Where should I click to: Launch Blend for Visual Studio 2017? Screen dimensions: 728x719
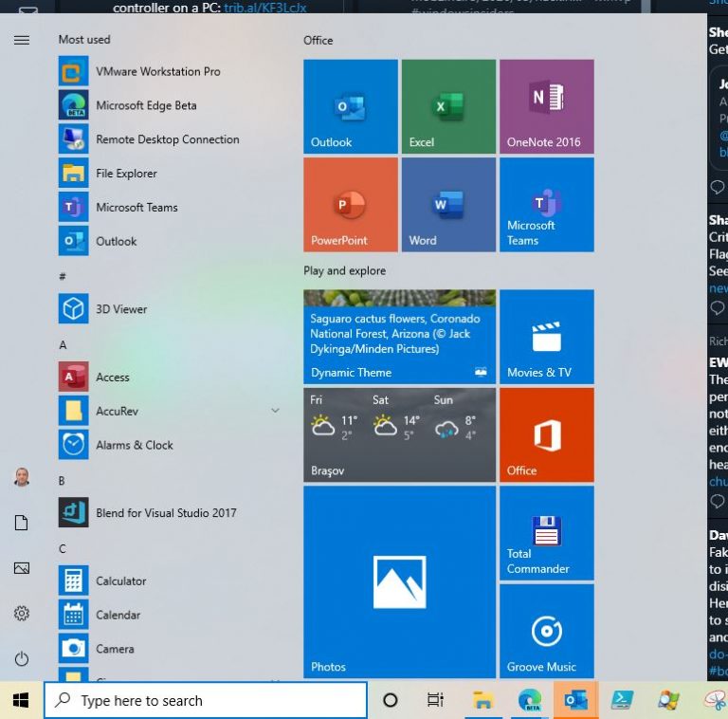point(170,513)
